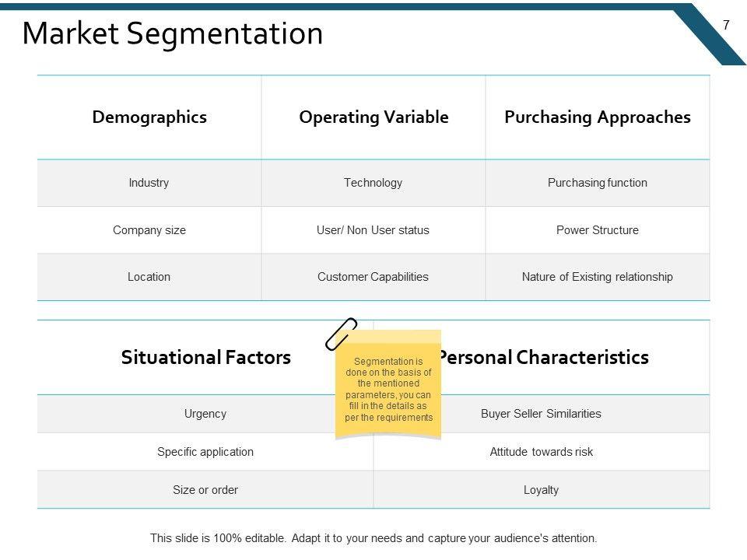This screenshot has height=560, width=747.
Task: Click the Technology table cell
Action: coord(373,183)
